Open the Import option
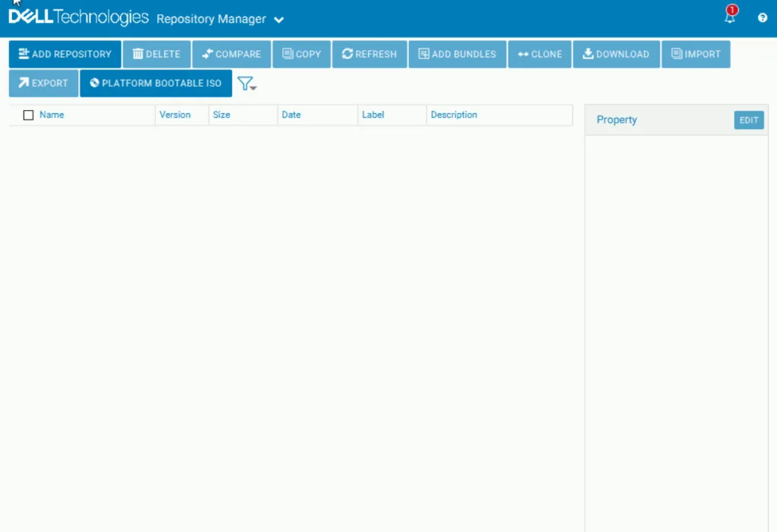 coord(695,55)
